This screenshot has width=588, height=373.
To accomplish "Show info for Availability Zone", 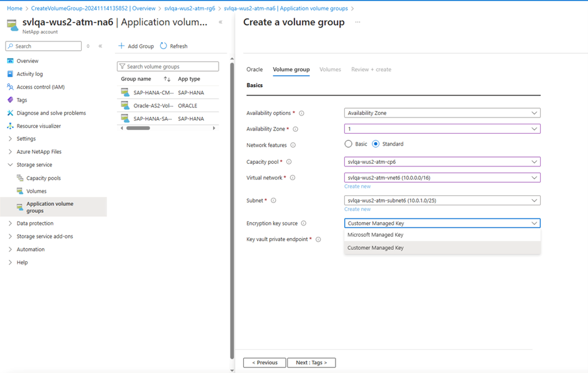I will pyautogui.click(x=295, y=129).
